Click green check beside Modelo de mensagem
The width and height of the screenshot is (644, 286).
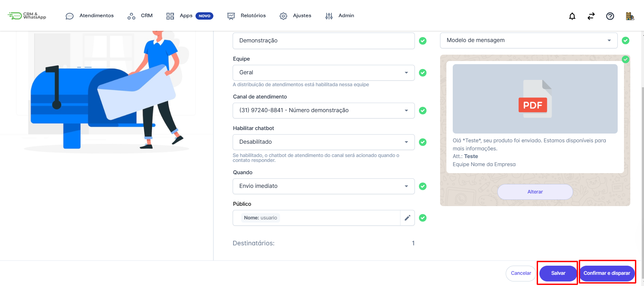(x=625, y=41)
